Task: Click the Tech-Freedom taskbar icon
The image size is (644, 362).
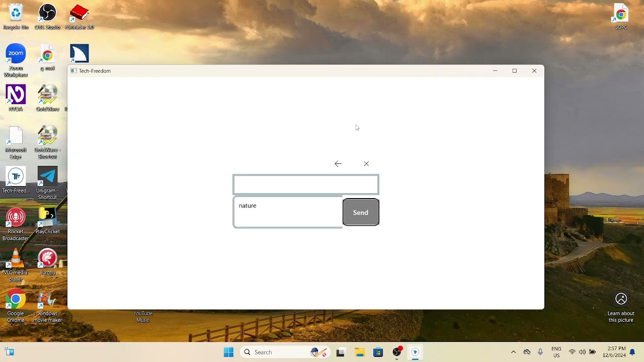Action: [415, 352]
